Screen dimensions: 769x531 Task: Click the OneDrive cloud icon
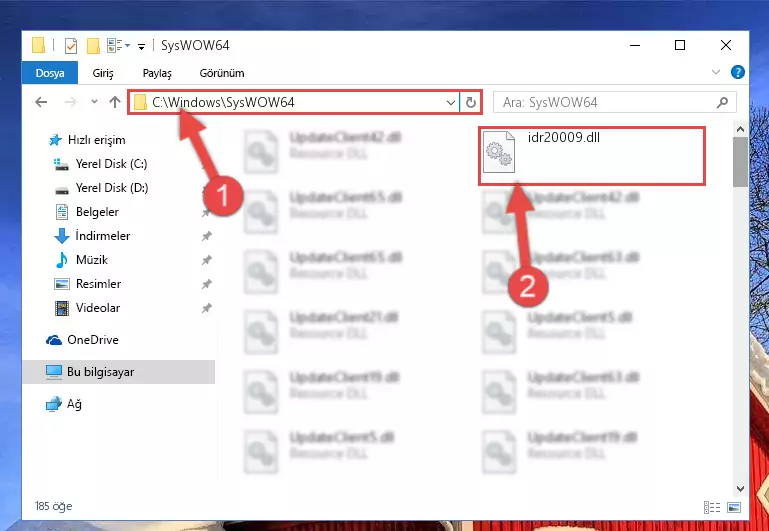coord(53,340)
